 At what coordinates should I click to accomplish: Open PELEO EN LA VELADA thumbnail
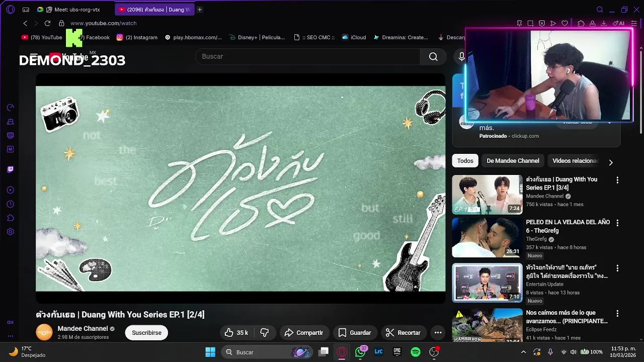(487, 237)
